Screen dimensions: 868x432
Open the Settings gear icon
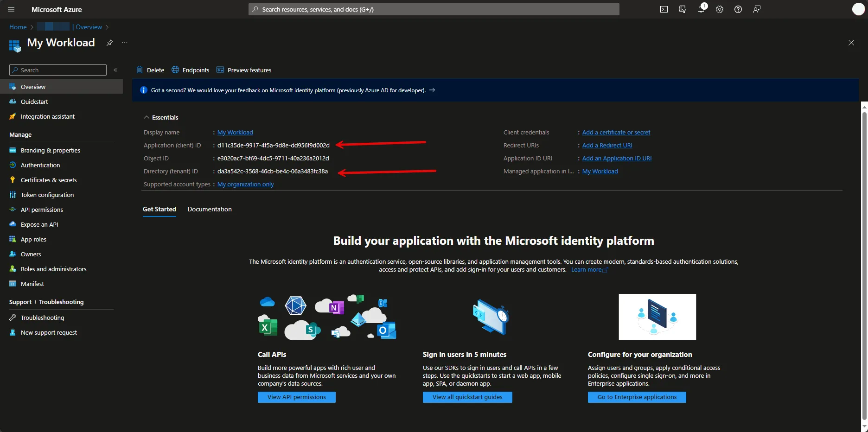(720, 9)
